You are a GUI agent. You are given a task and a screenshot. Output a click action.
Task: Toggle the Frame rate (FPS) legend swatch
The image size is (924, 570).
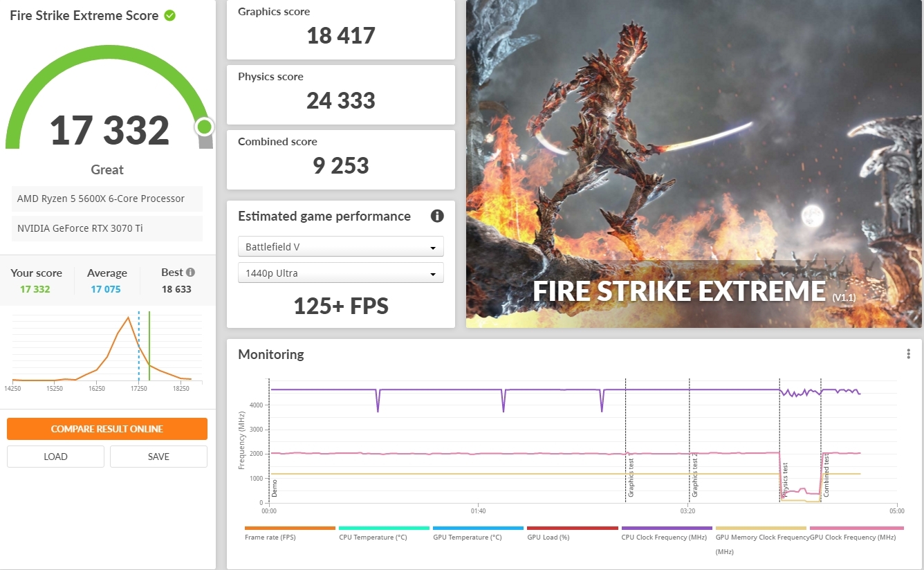pos(290,528)
